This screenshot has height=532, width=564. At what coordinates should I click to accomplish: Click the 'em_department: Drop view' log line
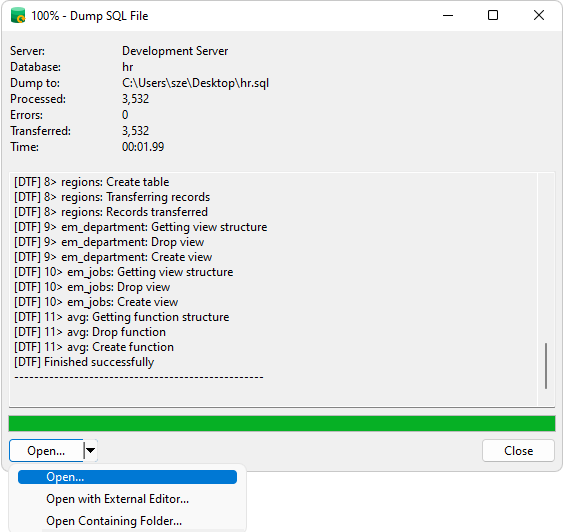[109, 242]
